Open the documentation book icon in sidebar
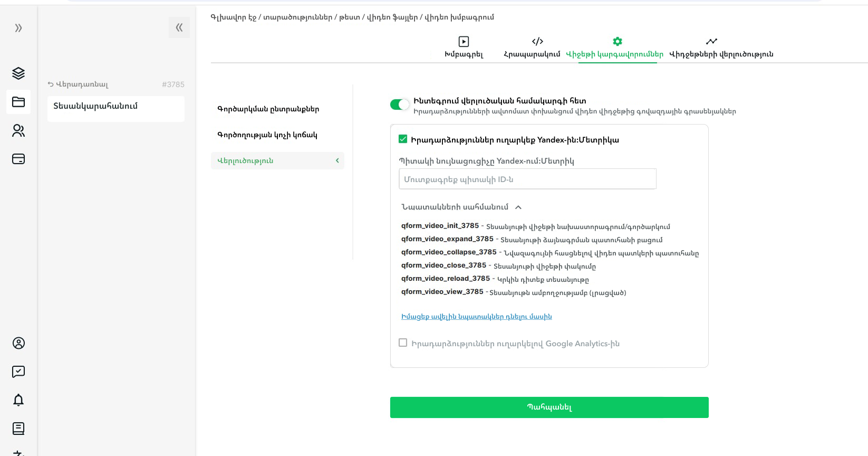Viewport: 868px width, 456px height. point(18,429)
